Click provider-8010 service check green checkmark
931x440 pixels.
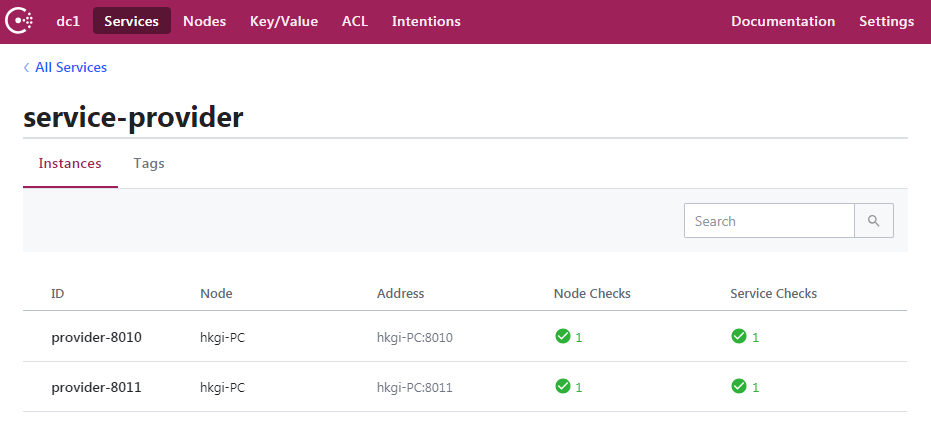point(739,337)
